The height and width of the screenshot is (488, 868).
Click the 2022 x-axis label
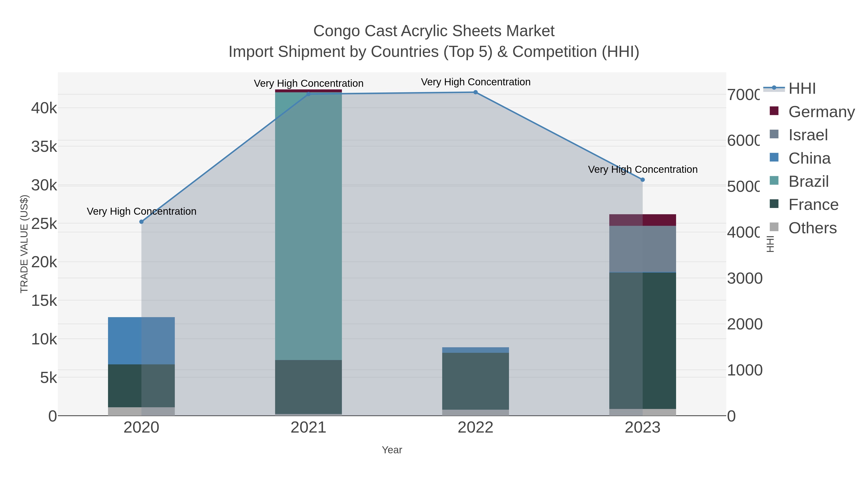tap(475, 428)
